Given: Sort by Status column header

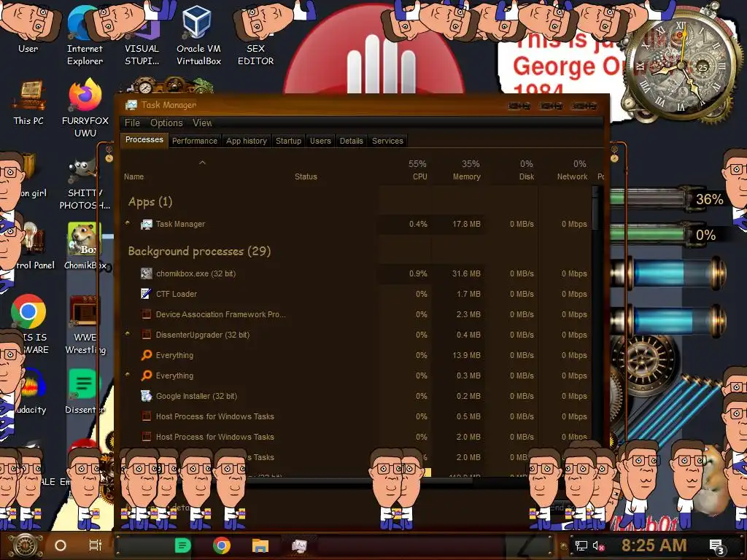Looking at the screenshot, I should click(306, 176).
